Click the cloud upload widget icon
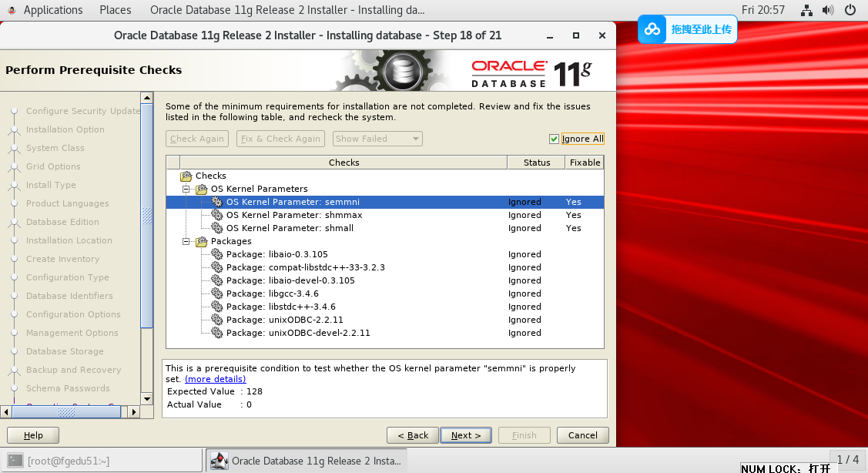Image resolution: width=868 pixels, height=473 pixels. 652,29
